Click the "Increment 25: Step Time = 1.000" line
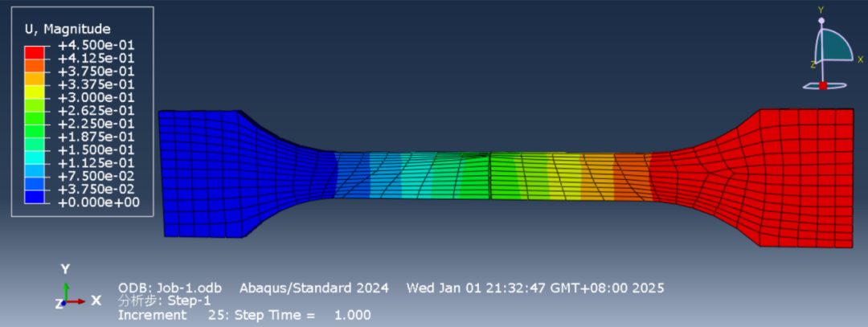 click(x=244, y=316)
